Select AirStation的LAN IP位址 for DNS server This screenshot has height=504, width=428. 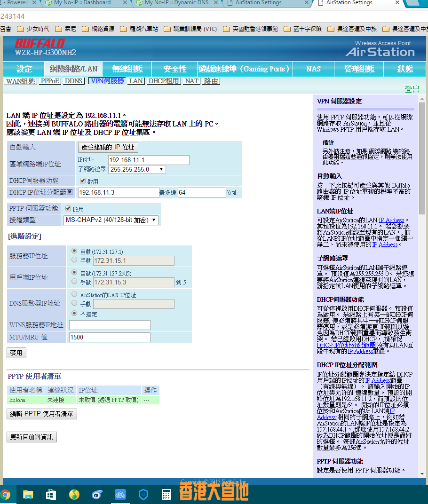pos(74,294)
